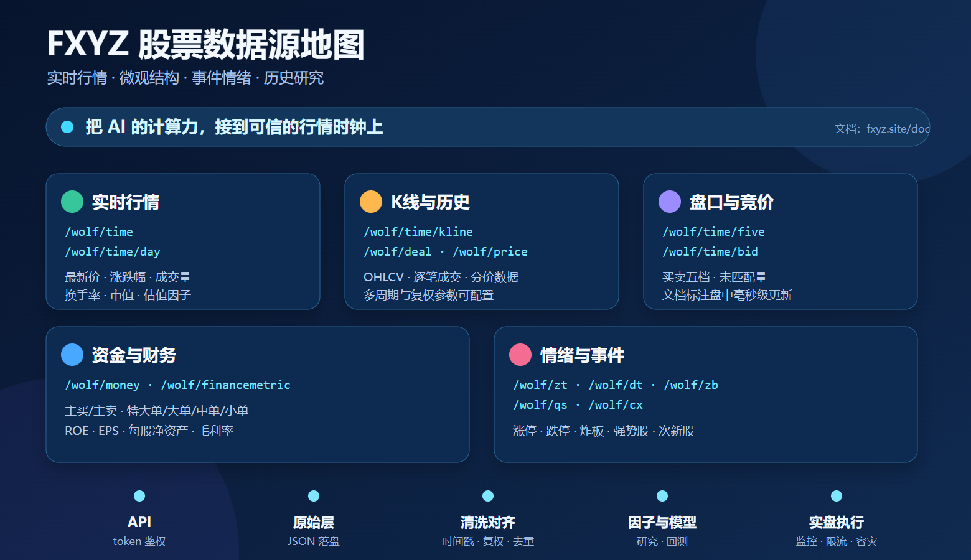Viewport: 971px width, 560px height.
Task: Click the /wolf/time endpoint
Action: [99, 232]
